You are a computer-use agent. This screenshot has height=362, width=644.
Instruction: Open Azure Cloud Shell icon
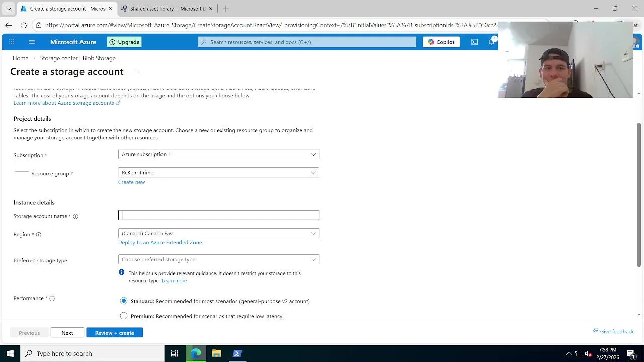click(474, 42)
